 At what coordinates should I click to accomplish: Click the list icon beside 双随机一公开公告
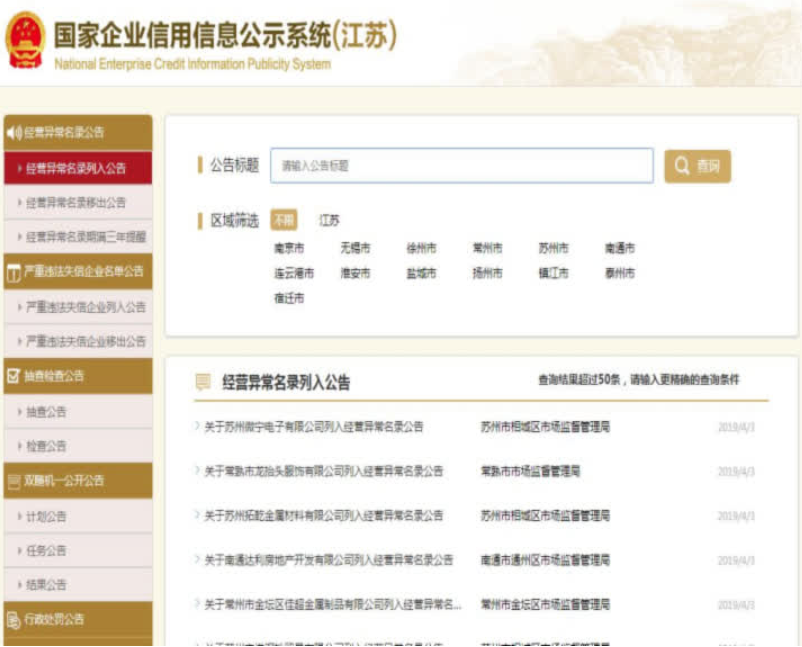click(13, 481)
